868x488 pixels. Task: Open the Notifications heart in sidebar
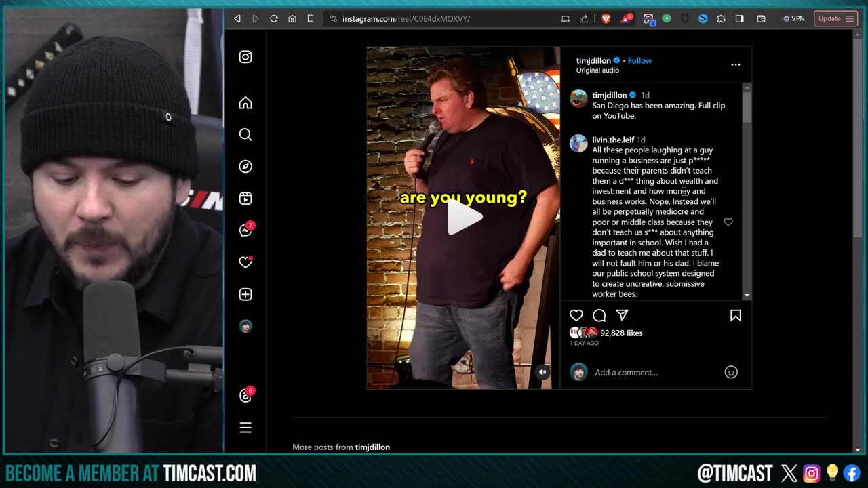click(x=246, y=262)
